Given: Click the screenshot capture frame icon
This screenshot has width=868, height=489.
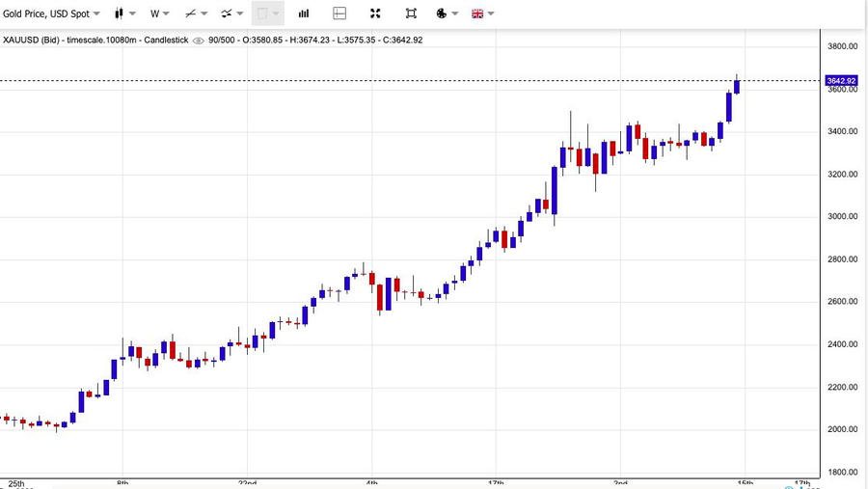Looking at the screenshot, I should click(x=411, y=14).
